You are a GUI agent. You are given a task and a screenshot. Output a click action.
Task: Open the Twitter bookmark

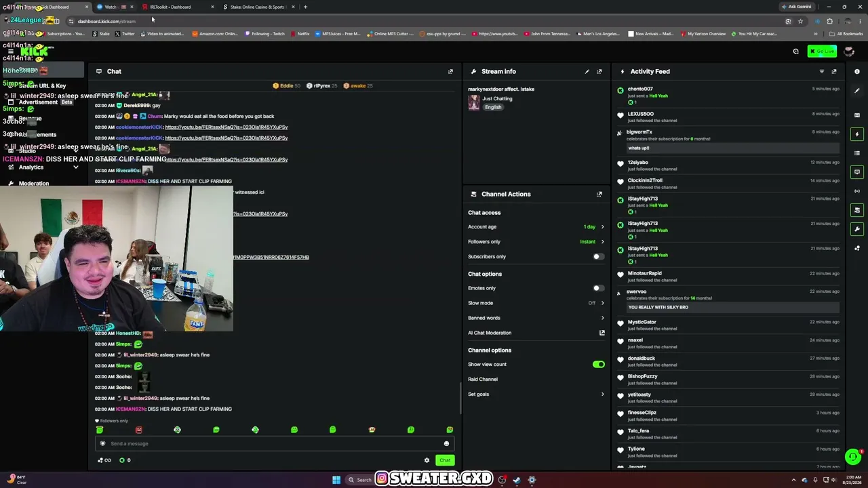pyautogui.click(x=124, y=34)
